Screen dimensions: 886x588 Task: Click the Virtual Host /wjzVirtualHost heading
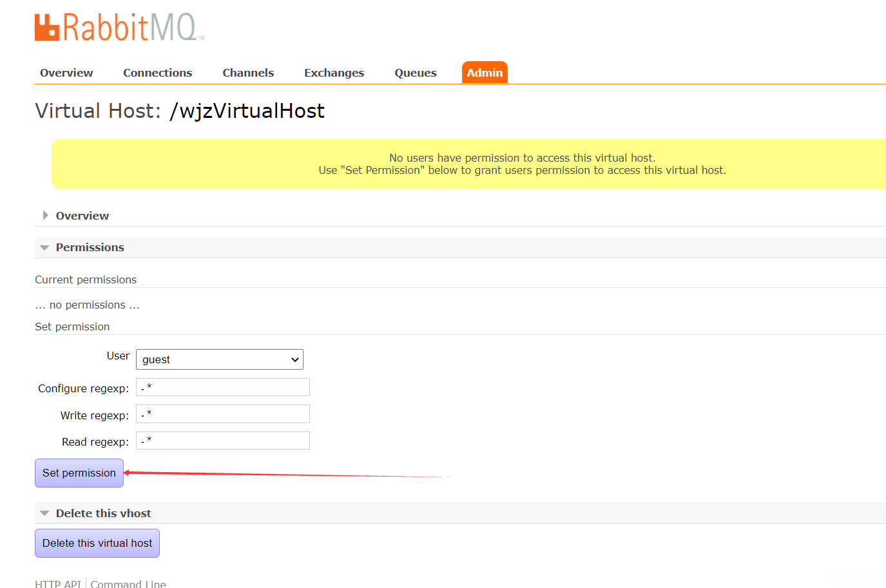[180, 111]
